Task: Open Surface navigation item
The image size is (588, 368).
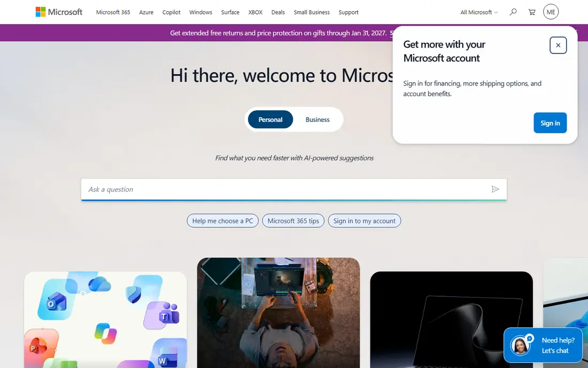Action: (x=230, y=12)
